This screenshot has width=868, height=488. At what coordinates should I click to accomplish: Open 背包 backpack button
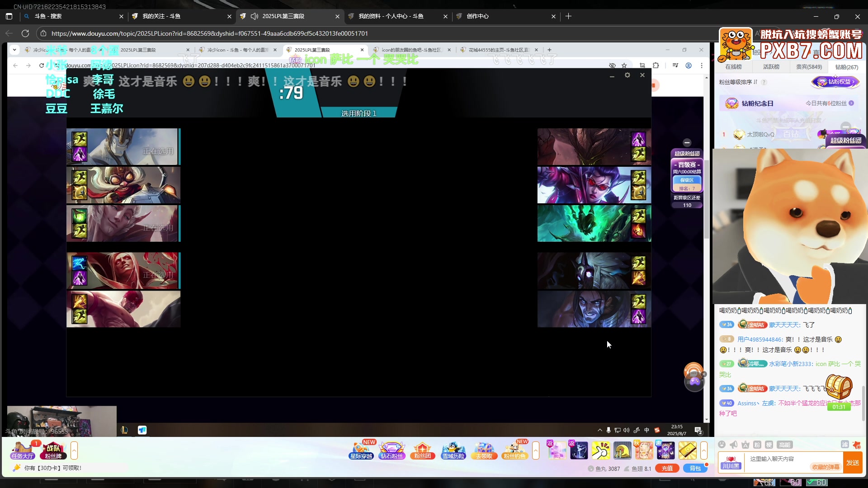click(695, 469)
